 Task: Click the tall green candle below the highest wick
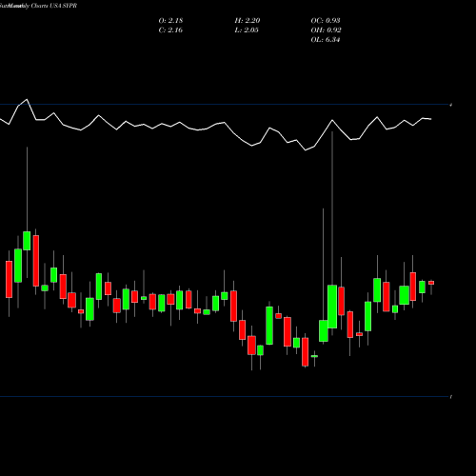332,307
